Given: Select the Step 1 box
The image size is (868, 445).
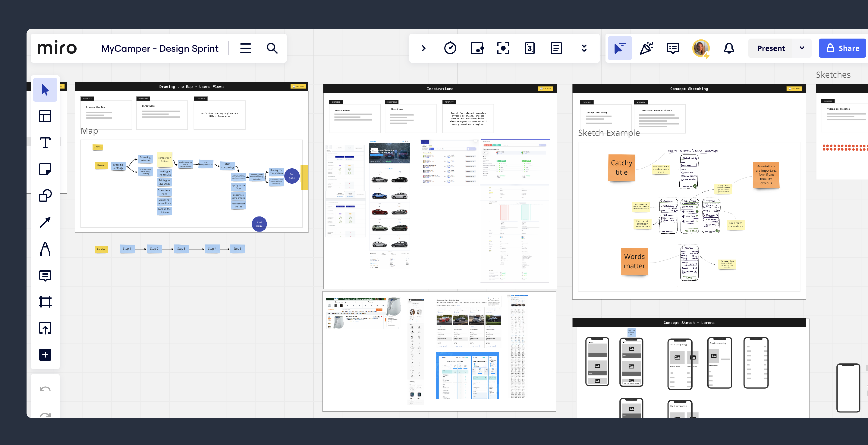Looking at the screenshot, I should tap(127, 249).
